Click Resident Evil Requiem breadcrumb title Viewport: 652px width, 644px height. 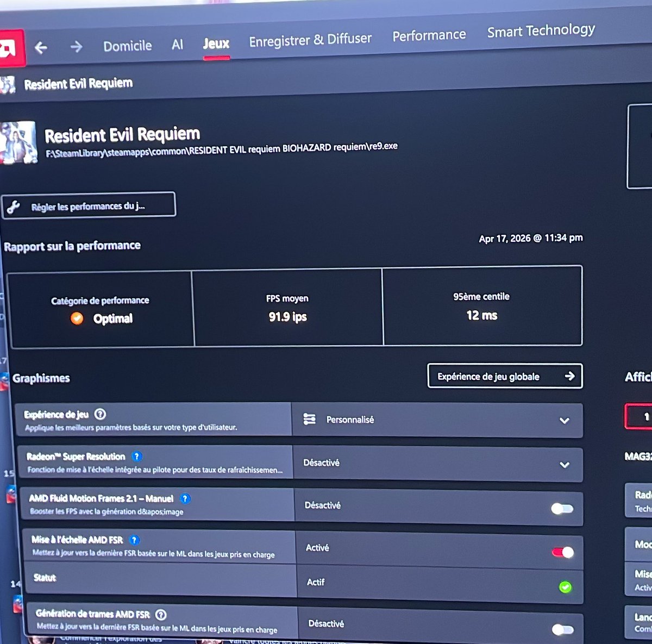coord(78,84)
